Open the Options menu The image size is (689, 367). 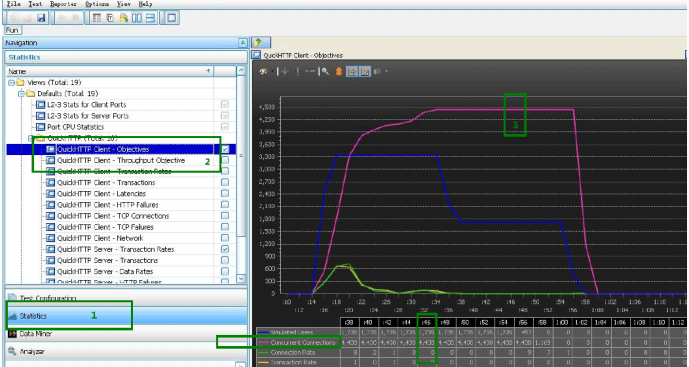click(x=97, y=4)
